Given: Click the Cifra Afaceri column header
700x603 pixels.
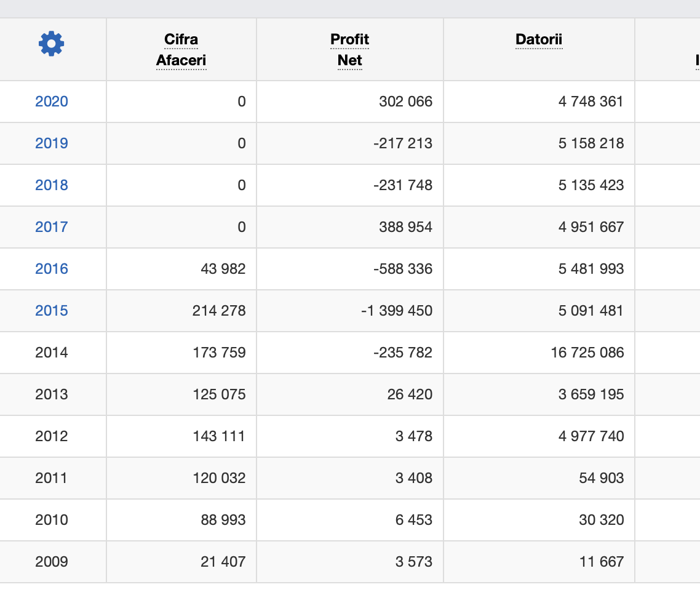Looking at the screenshot, I should [181, 50].
